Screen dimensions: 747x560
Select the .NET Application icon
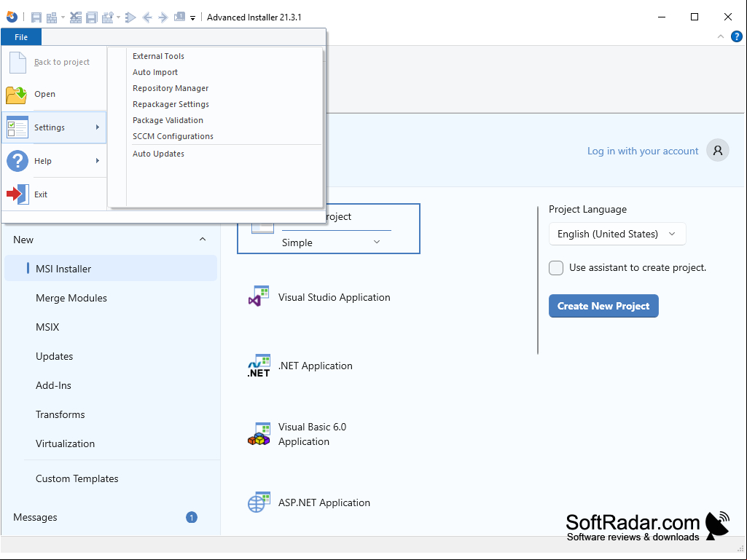click(x=259, y=366)
